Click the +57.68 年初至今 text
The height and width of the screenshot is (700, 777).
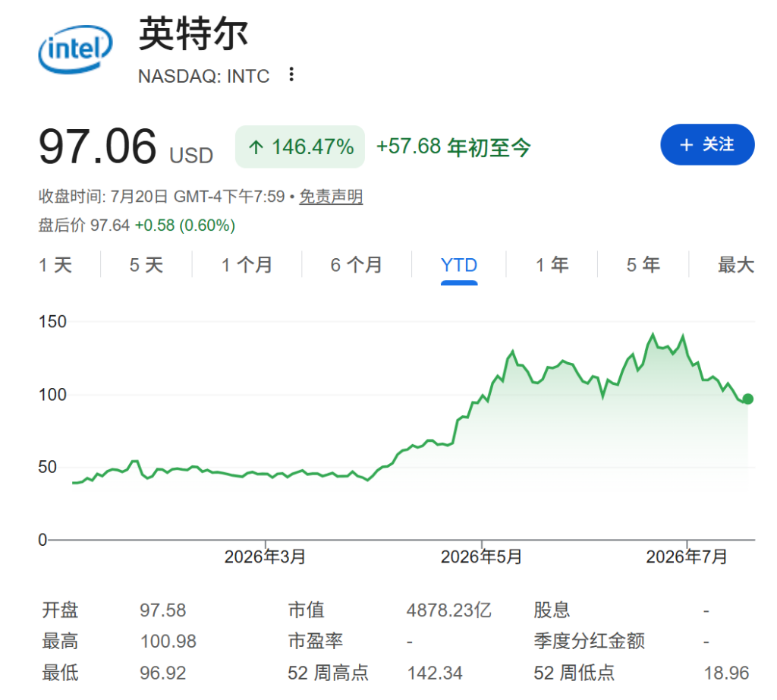click(x=454, y=147)
